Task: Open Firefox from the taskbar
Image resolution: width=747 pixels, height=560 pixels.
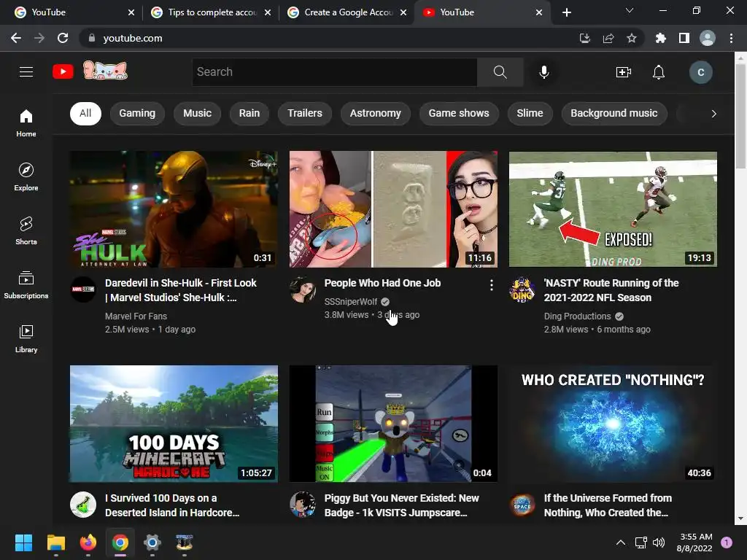Action: [x=88, y=542]
